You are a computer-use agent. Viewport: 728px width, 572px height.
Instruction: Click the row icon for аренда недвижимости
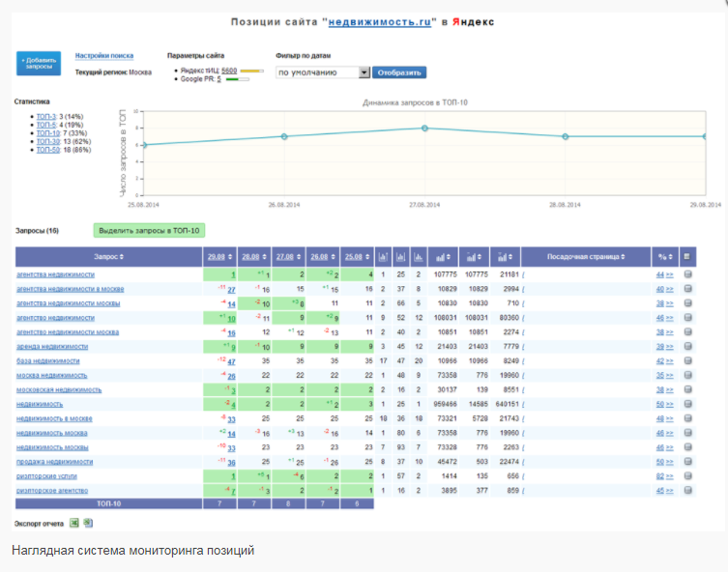pyautogui.click(x=688, y=346)
